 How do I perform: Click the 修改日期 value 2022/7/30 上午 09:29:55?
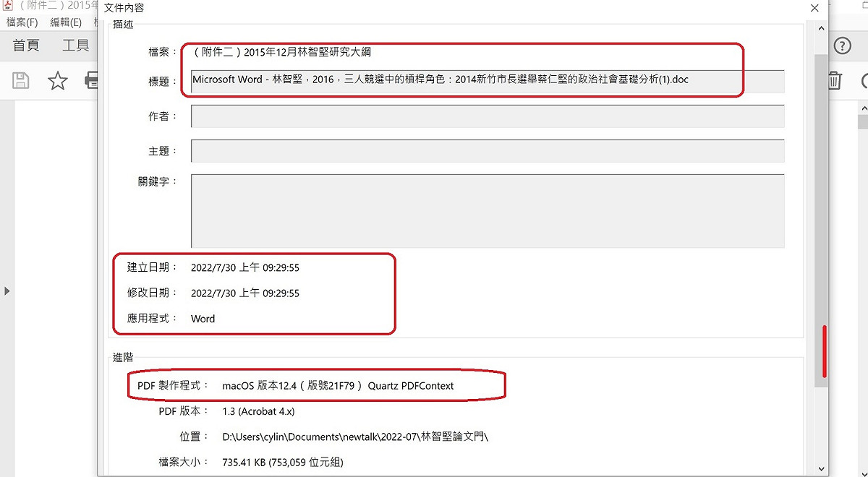coord(245,293)
